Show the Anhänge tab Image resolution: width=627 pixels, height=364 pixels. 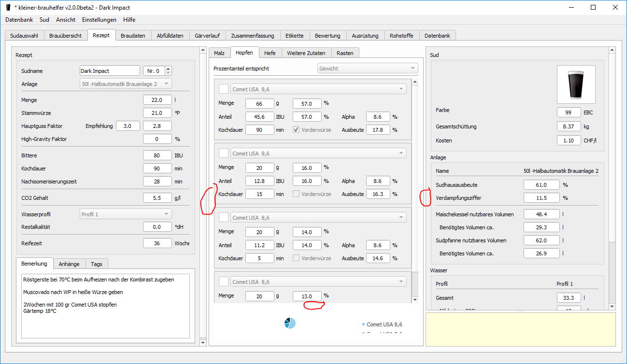click(x=69, y=264)
